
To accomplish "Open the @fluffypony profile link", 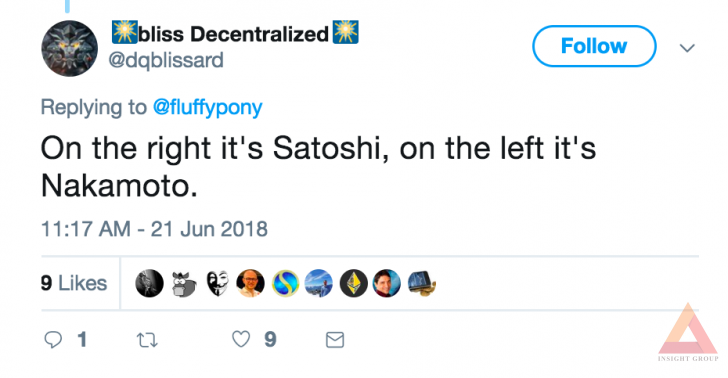I will (208, 107).
